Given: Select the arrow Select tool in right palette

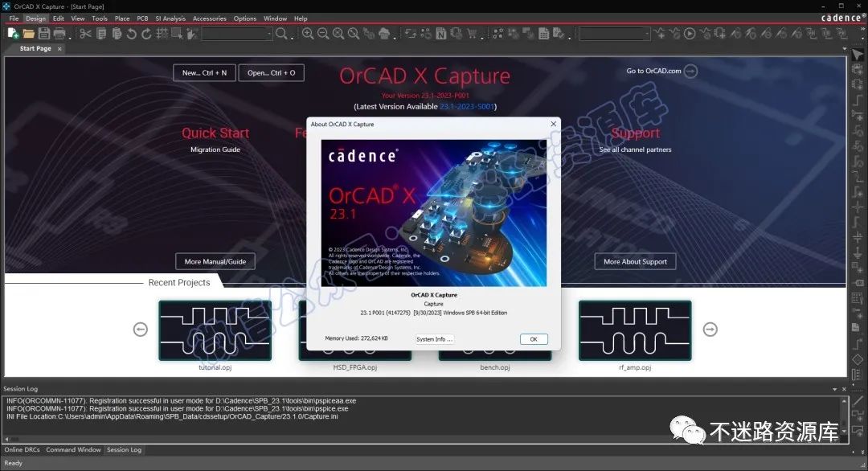Looking at the screenshot, I should coord(857,54).
